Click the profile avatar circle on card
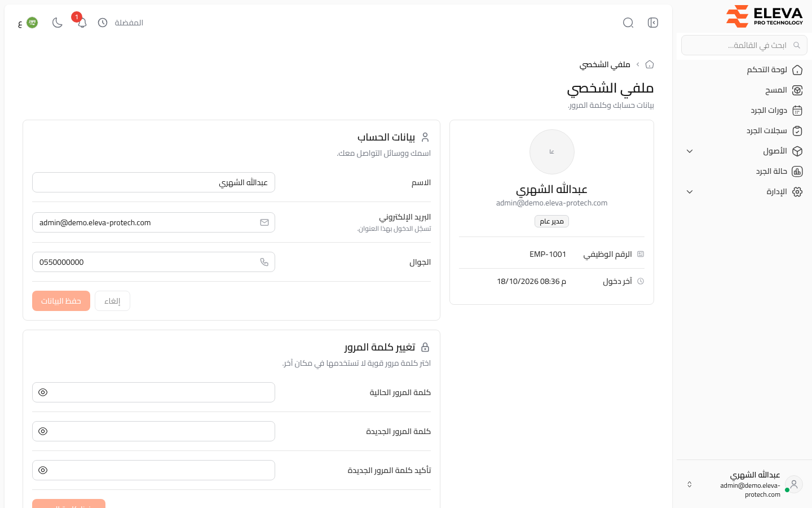The height and width of the screenshot is (508, 812). pyautogui.click(x=552, y=152)
